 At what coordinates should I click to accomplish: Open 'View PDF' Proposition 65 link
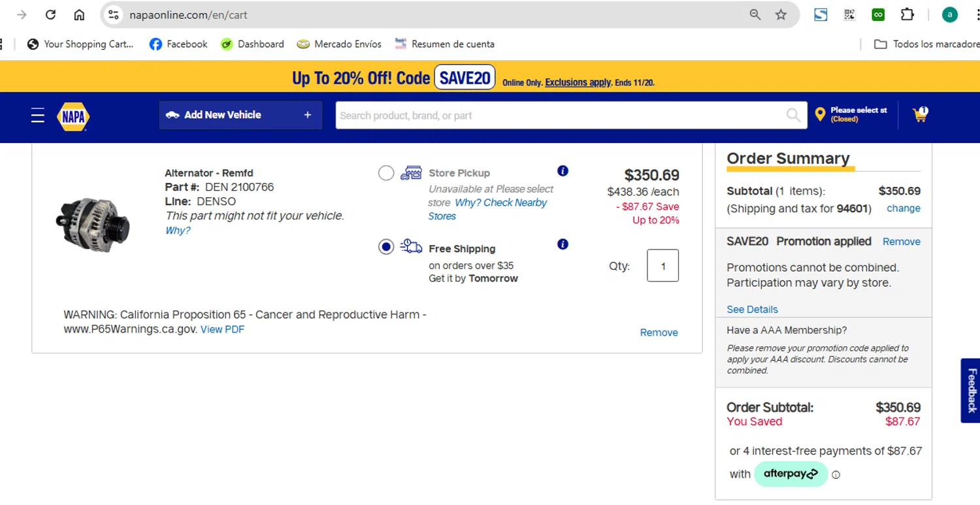(222, 329)
